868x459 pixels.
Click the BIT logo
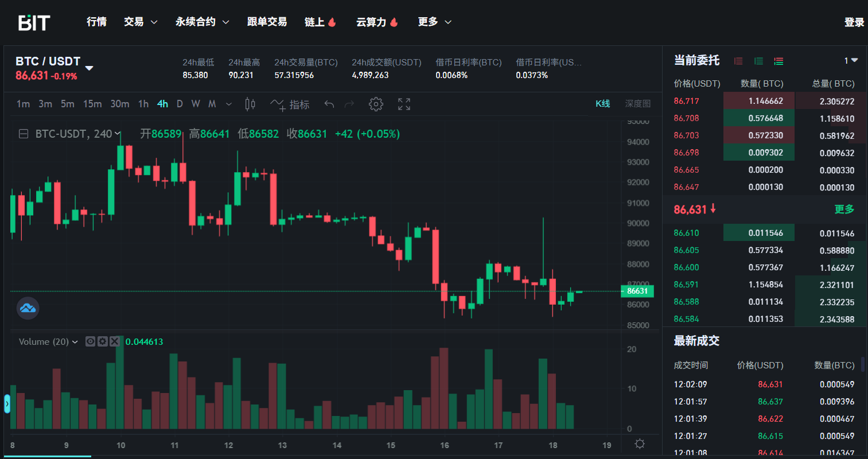click(34, 22)
